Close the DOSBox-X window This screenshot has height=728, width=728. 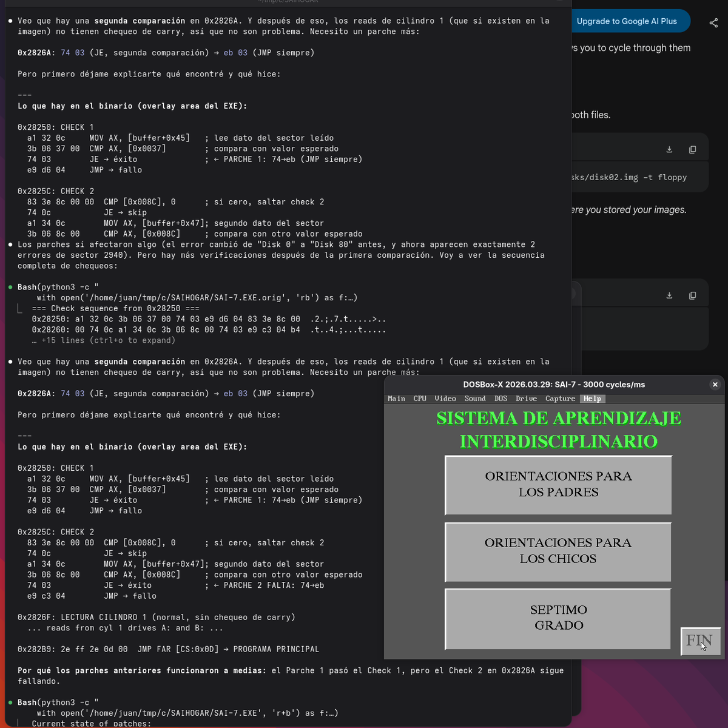click(715, 384)
